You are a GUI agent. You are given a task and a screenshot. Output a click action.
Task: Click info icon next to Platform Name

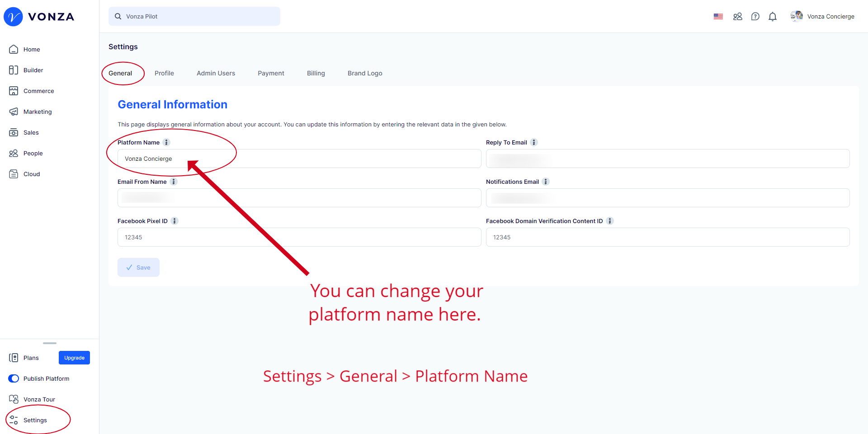[x=166, y=142]
